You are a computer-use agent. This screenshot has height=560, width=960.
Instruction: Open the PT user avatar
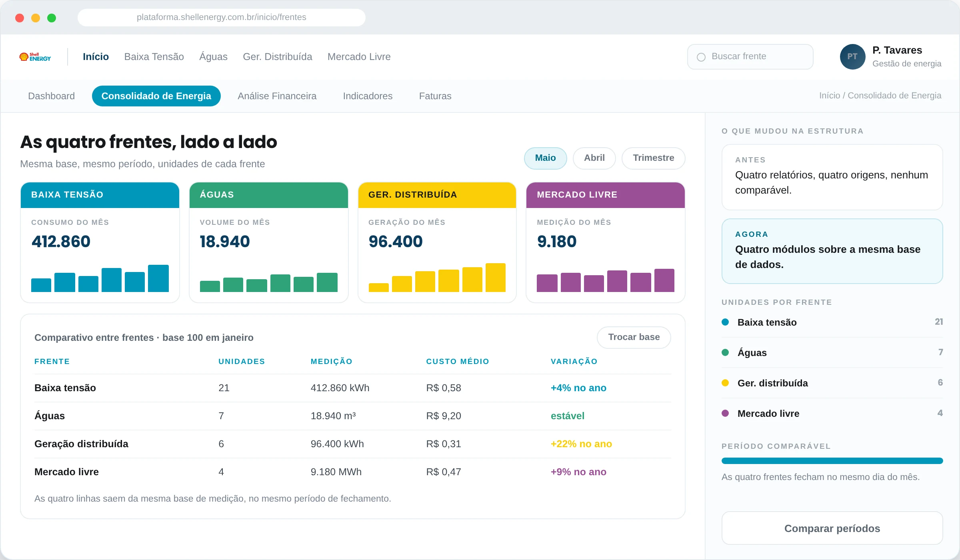coord(852,57)
